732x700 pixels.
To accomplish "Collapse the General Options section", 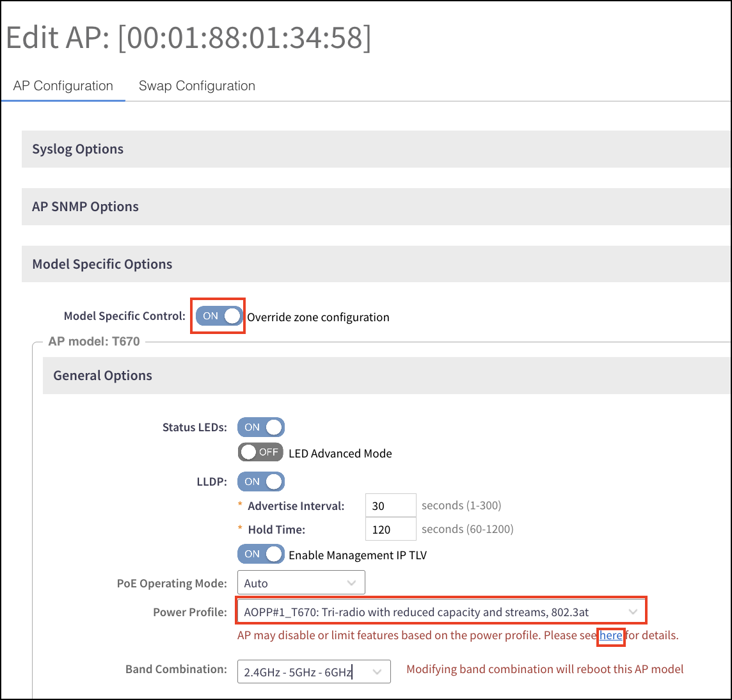I will (x=386, y=376).
